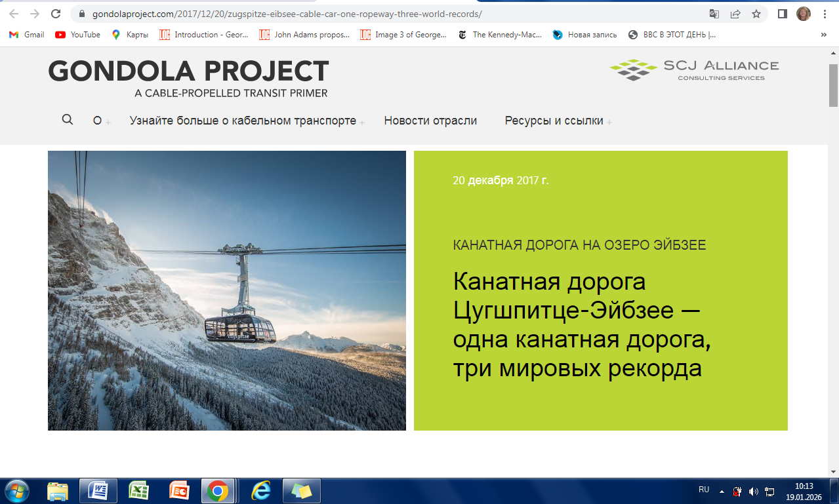Bookmark this page with the star icon
The width and height of the screenshot is (839, 504).
[756, 14]
